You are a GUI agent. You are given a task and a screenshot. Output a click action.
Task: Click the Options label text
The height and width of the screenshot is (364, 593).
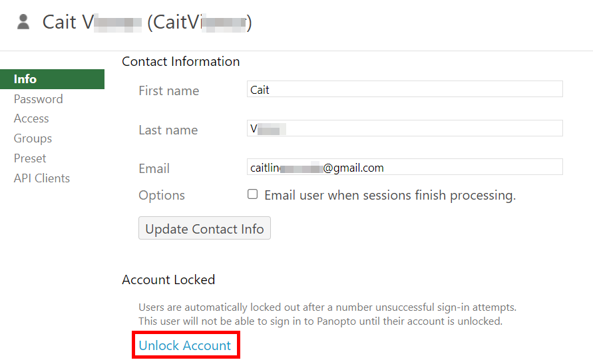(162, 196)
